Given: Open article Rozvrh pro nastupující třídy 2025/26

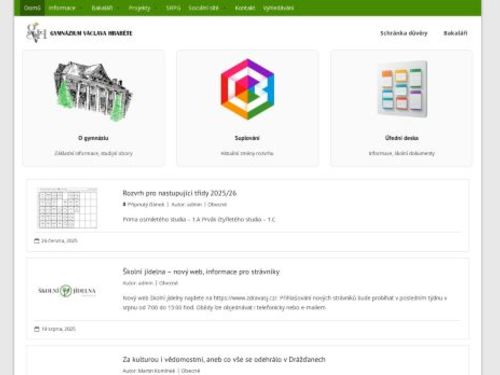Looking at the screenshot, I should tap(180, 193).
